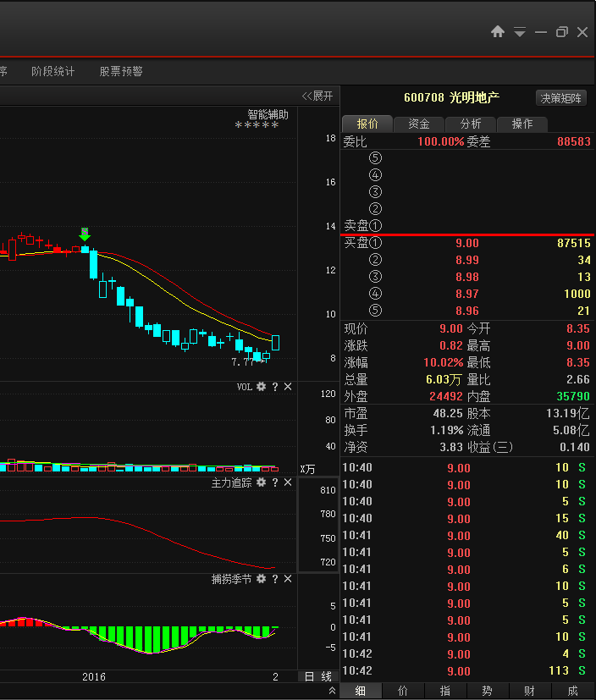This screenshot has width=596, height=700.
Task: Click the latest hollow cyan candlestick
Action: (x=275, y=343)
